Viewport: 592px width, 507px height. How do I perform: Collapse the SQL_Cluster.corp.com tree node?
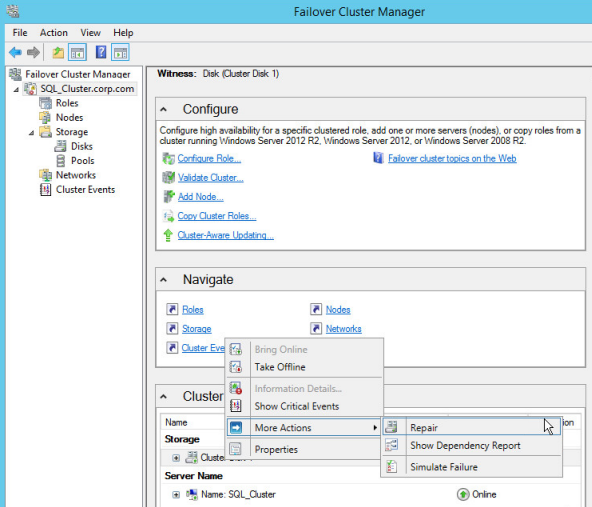[x=16, y=89]
